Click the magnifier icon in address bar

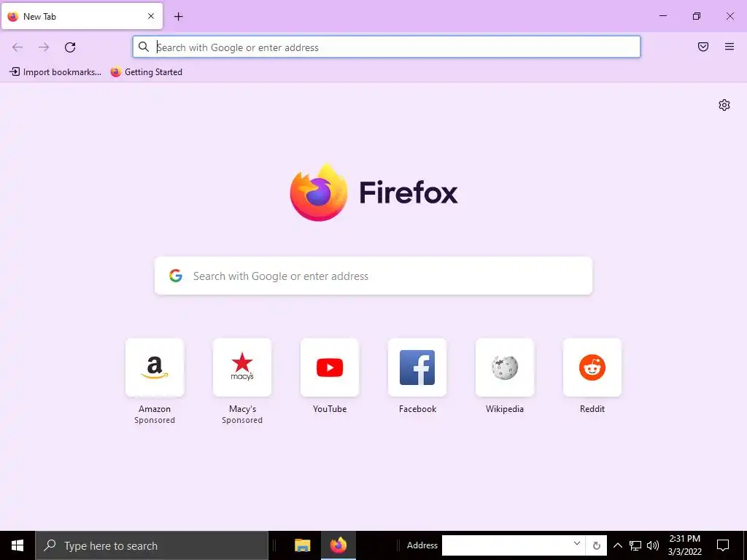[144, 47]
